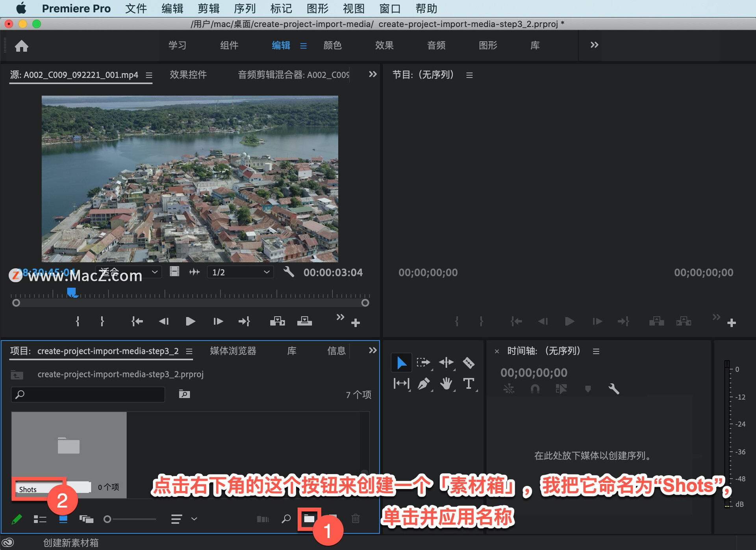756x550 pixels.
Task: Select the Razor tool
Action: click(x=469, y=362)
